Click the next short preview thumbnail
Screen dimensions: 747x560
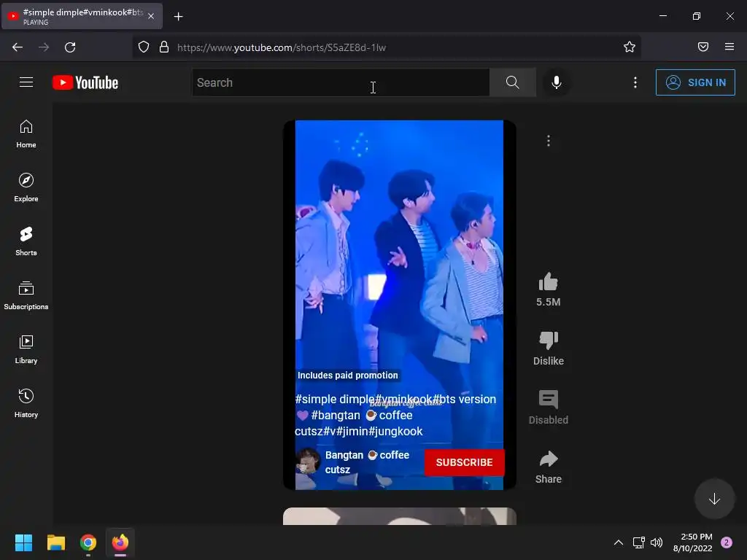[x=400, y=516]
